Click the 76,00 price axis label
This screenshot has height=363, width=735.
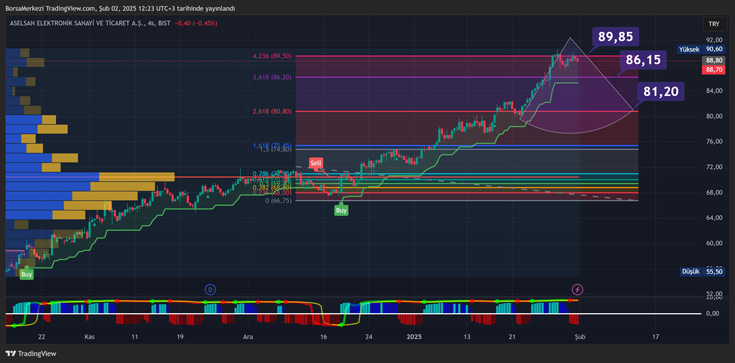pyautogui.click(x=714, y=142)
